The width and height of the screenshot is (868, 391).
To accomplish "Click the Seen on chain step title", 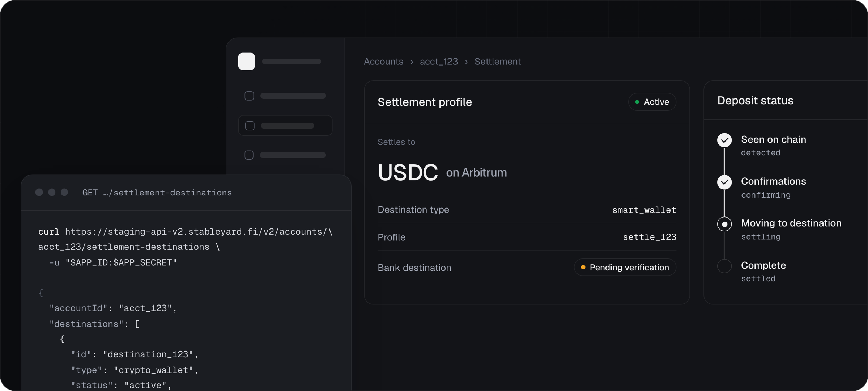I will tap(774, 139).
